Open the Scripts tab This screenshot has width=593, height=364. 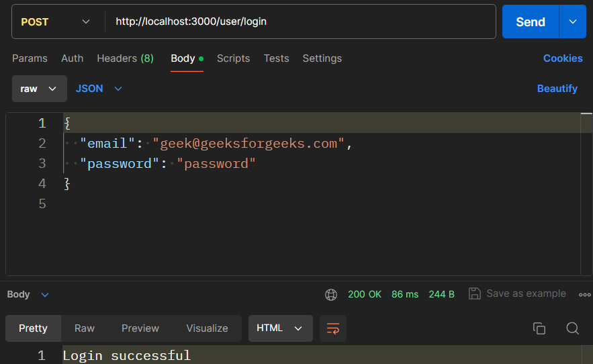tap(233, 58)
